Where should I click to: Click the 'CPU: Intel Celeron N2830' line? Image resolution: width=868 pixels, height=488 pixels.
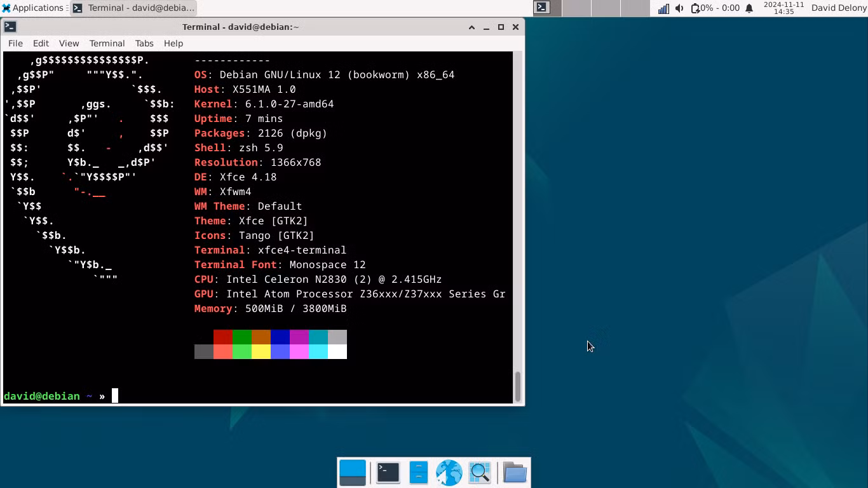[x=318, y=279]
